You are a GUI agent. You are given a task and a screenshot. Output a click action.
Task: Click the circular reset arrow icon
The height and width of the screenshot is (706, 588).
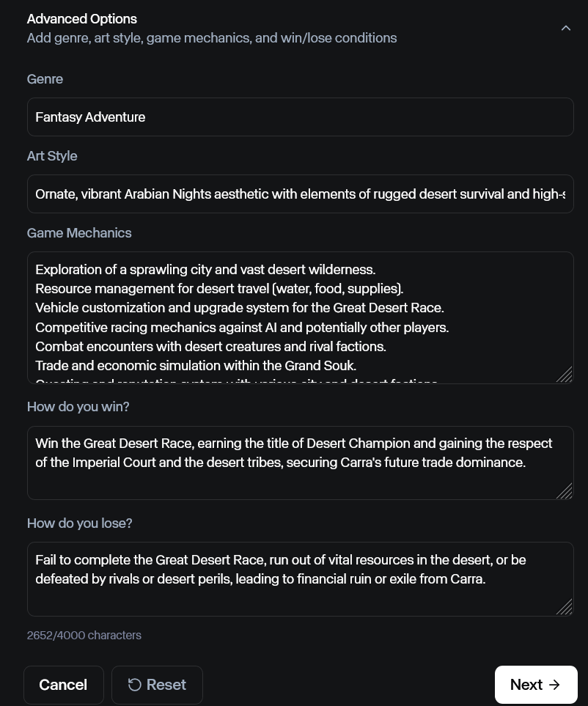pos(134,684)
